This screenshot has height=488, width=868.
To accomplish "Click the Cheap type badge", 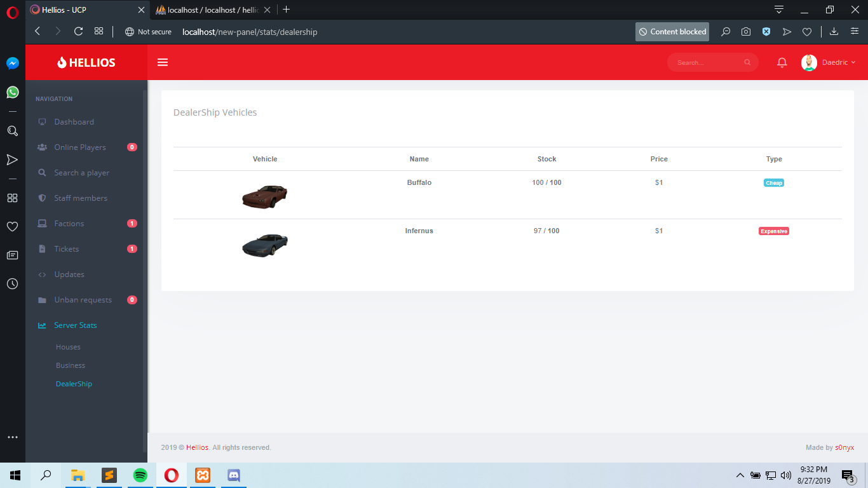I will click(x=774, y=183).
